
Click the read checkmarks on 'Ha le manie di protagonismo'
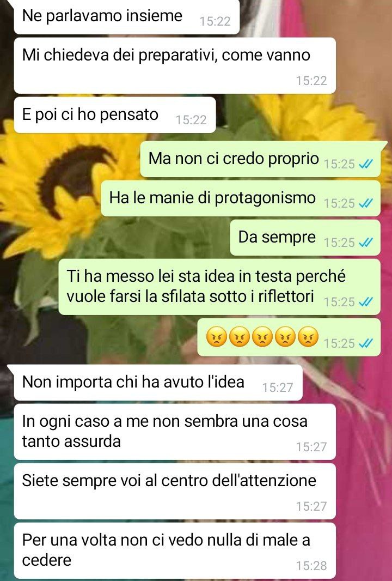[x=366, y=203]
